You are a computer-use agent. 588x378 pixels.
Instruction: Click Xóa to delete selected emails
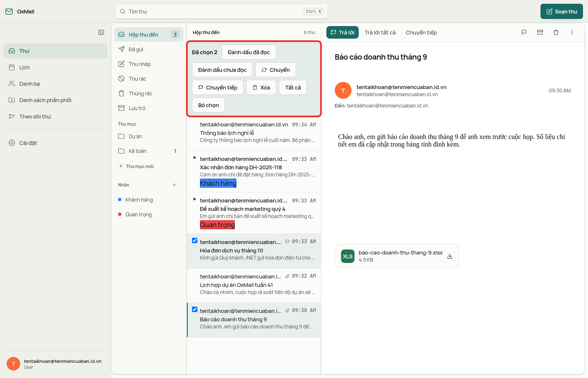click(x=261, y=87)
